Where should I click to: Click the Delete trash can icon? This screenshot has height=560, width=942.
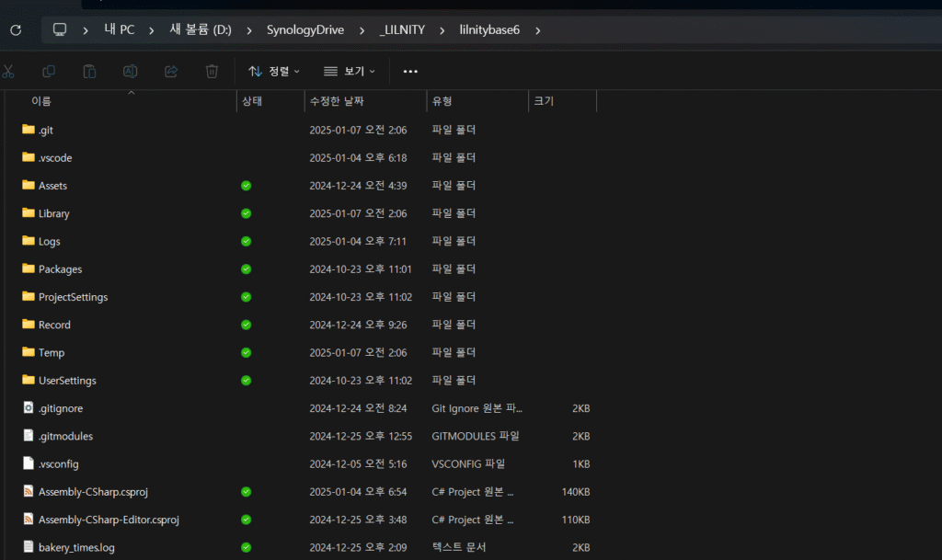(212, 71)
